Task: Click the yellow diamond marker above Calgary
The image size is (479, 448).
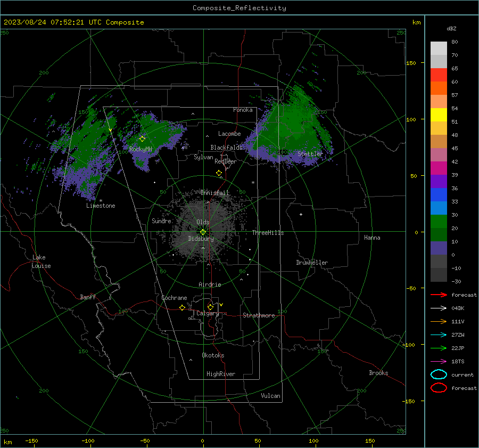Action: point(210,307)
